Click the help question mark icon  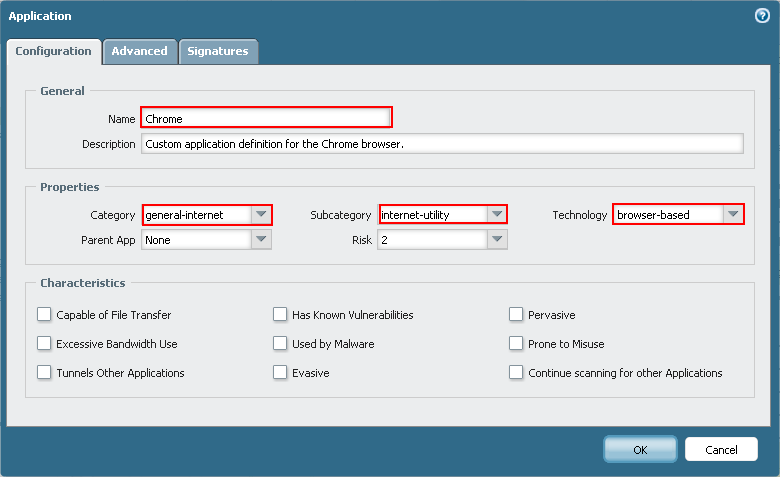762,16
